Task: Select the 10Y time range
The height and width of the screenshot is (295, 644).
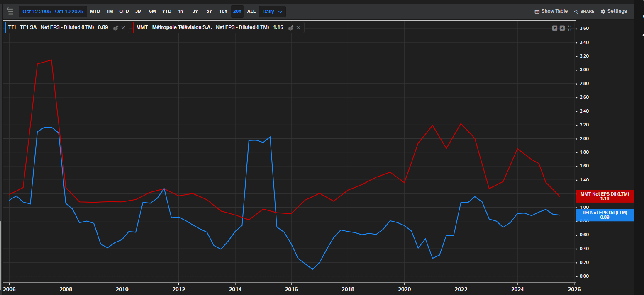Action: coord(223,11)
